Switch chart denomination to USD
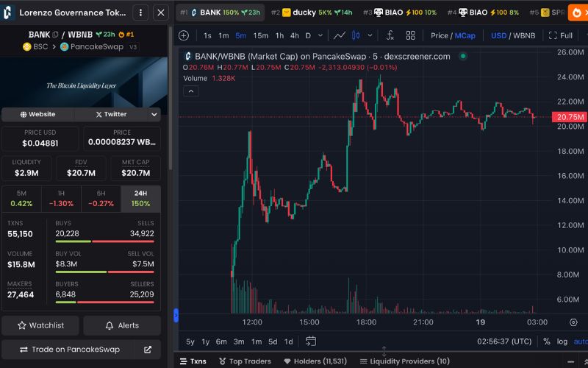This screenshot has height=368, width=588. 499,35
